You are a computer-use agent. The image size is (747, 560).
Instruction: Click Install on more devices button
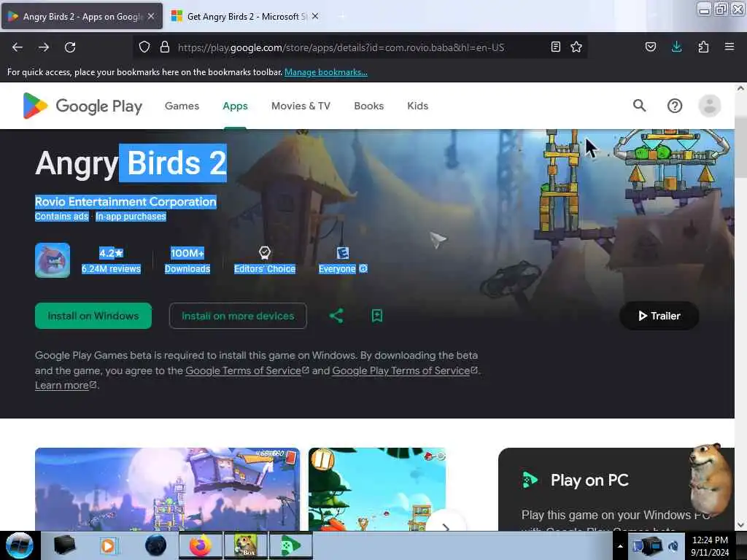[238, 316]
